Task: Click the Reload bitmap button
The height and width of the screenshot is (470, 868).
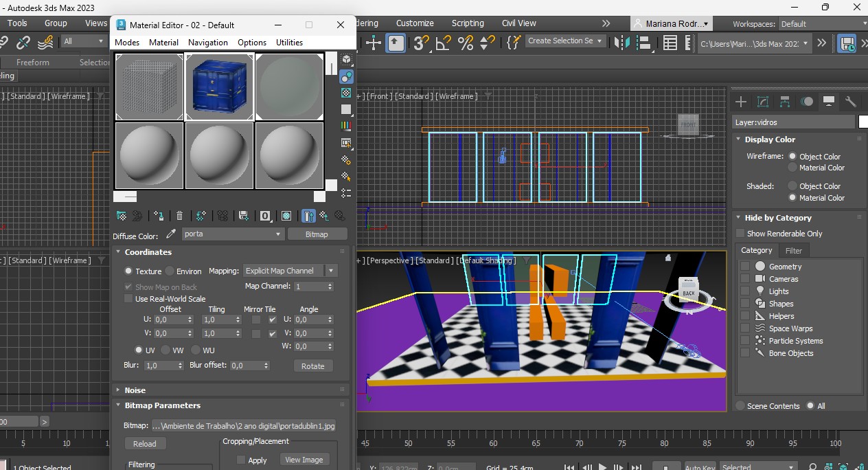Action: pyautogui.click(x=145, y=444)
